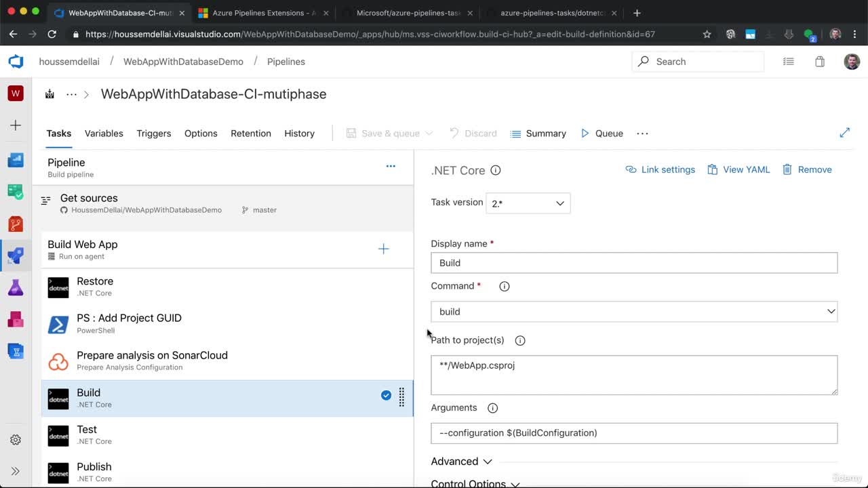Viewport: 868px width, 488px height.
Task: Select the PS : Add Project GUID task
Action: [x=227, y=324]
